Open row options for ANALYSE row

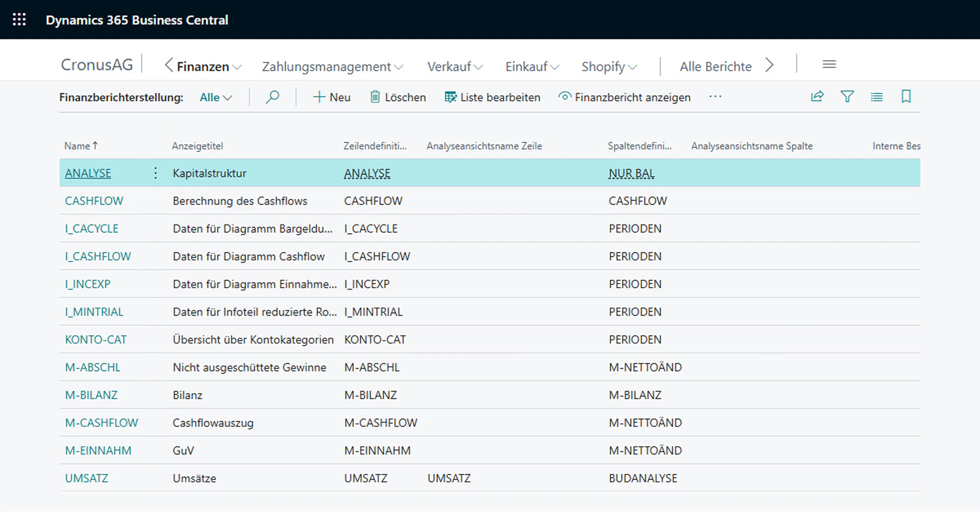(x=156, y=173)
